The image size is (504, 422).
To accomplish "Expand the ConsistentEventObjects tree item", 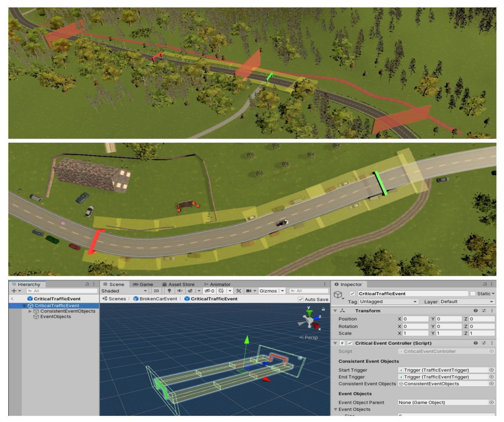I will pos(30,311).
